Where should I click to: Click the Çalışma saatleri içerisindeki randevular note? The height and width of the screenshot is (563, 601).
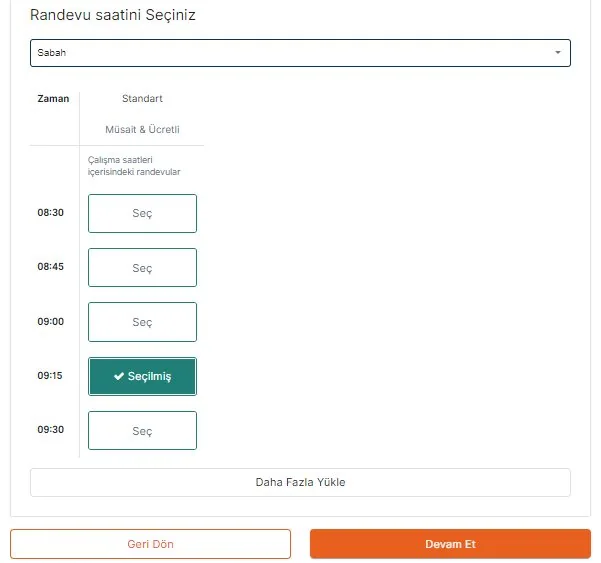(x=134, y=166)
